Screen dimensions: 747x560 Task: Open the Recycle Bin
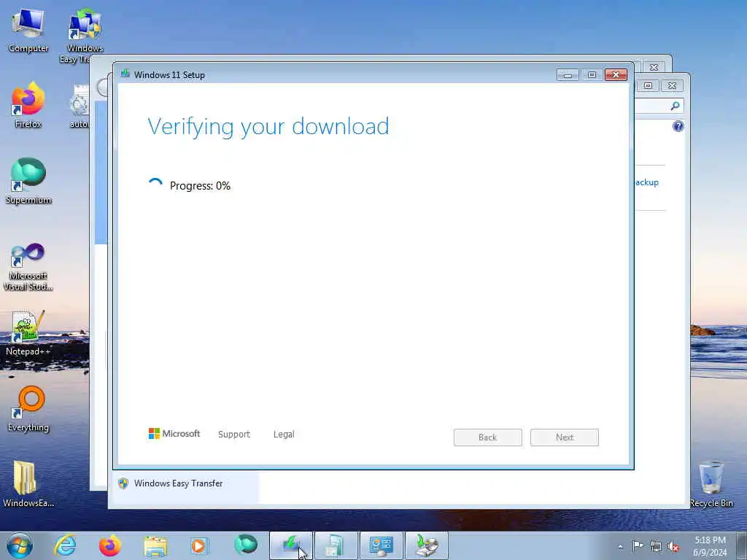[x=711, y=484]
